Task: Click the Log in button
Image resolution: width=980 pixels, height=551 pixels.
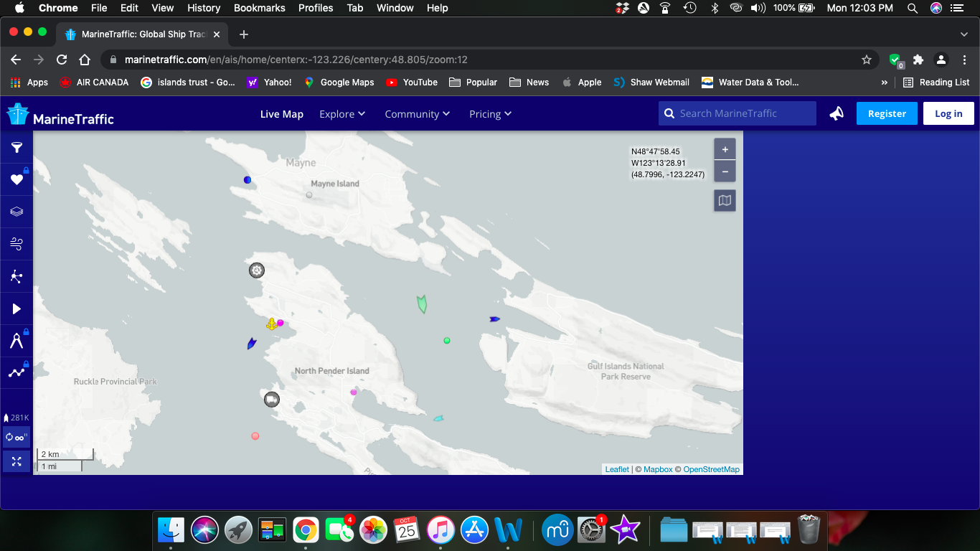Action: pos(948,113)
